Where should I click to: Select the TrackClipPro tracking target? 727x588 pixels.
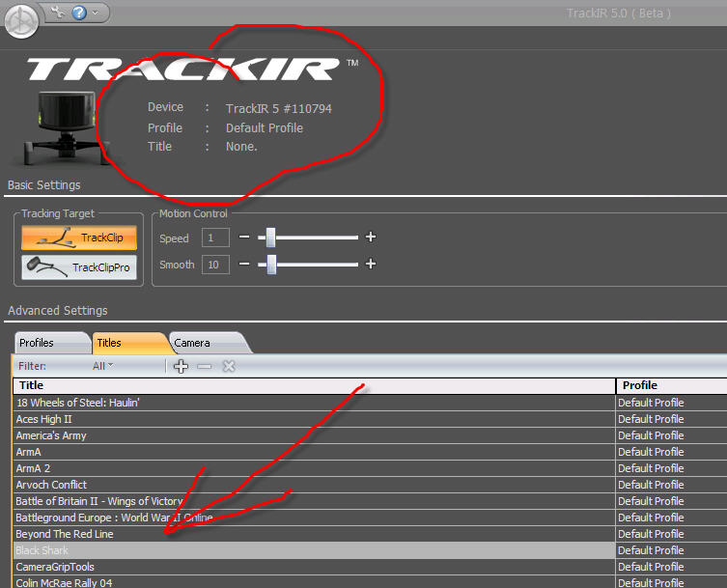[79, 267]
